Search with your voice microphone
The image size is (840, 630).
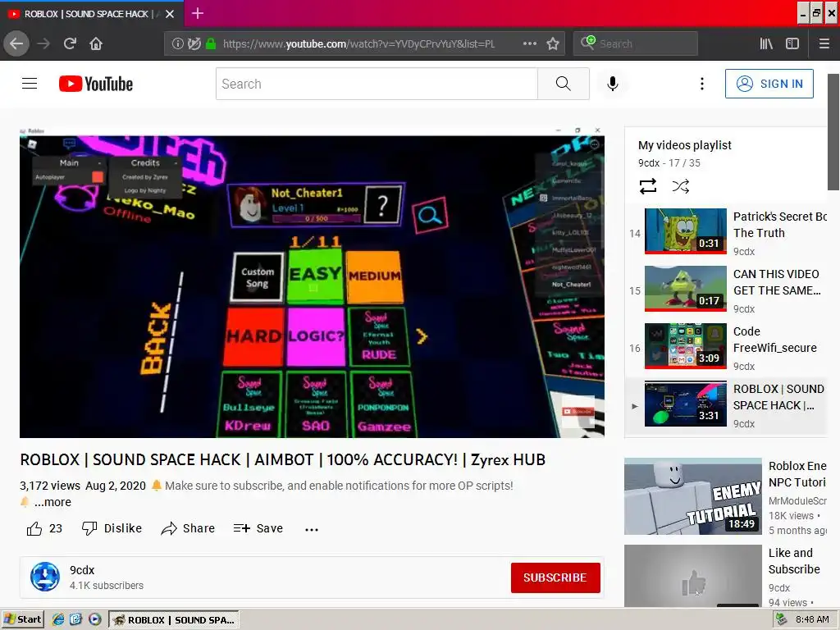(612, 84)
